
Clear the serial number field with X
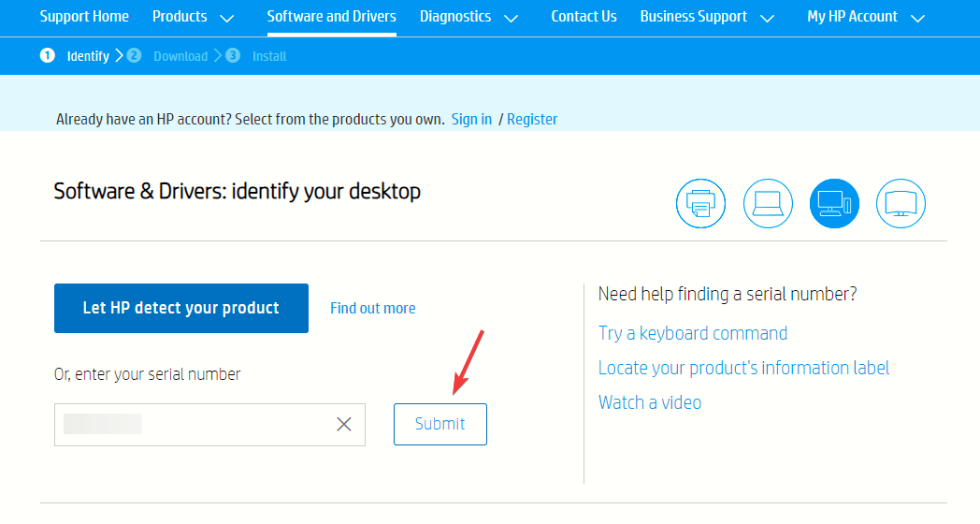[x=344, y=425]
